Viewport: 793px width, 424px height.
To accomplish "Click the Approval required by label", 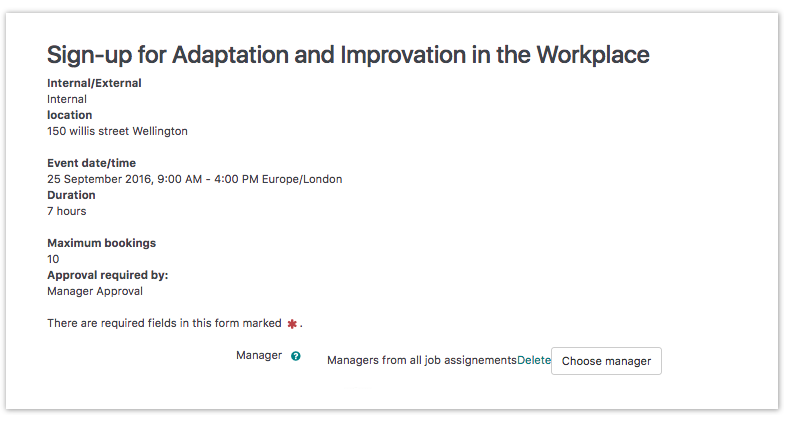I will click(x=107, y=275).
